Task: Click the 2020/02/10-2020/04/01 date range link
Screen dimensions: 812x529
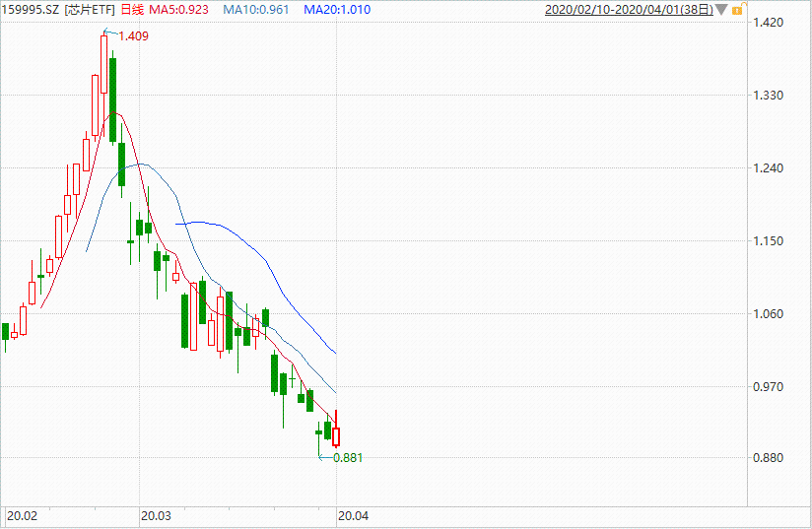Action: point(629,10)
